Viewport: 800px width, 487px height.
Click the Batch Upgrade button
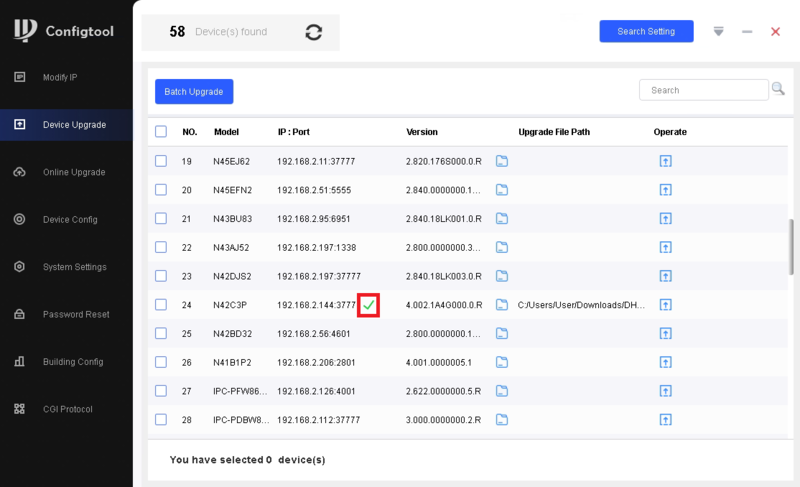(x=194, y=91)
